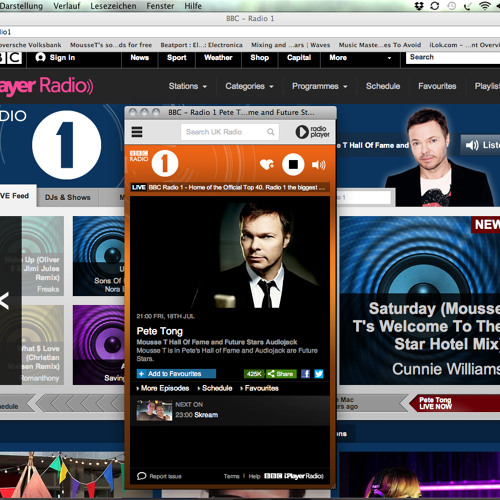Click the Wi-Fi menu bar icon
This screenshot has width=500, height=500.
click(x=485, y=6)
